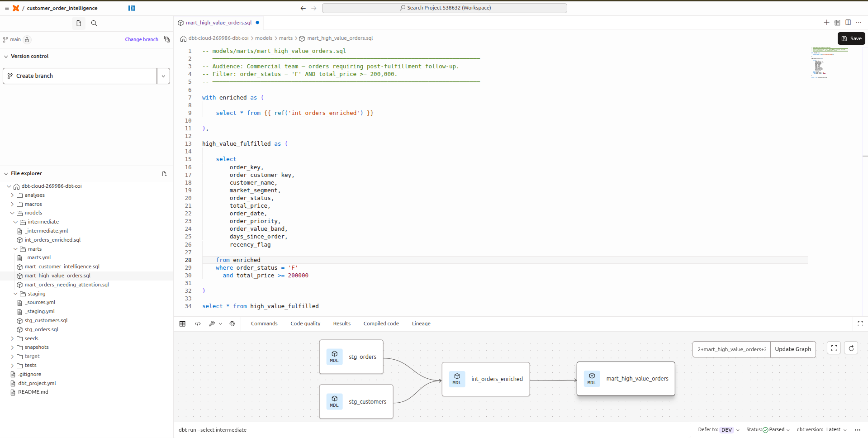Image resolution: width=868 pixels, height=438 pixels.
Task: Focus the Search Project 538632 field
Action: pos(445,8)
